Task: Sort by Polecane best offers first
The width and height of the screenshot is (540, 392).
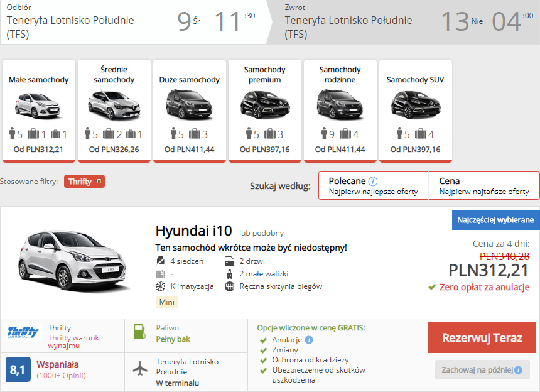Action: tap(374, 186)
